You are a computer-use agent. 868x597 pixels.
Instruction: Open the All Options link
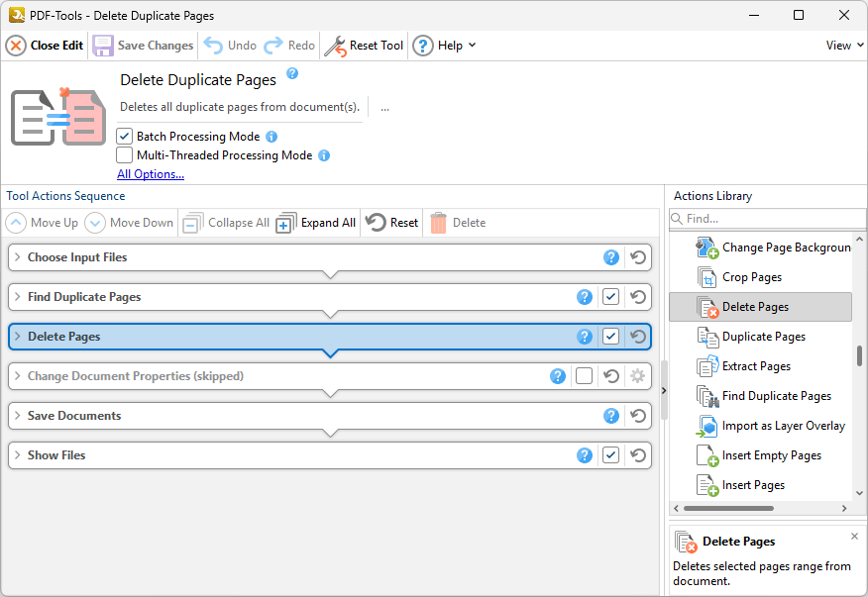(151, 174)
